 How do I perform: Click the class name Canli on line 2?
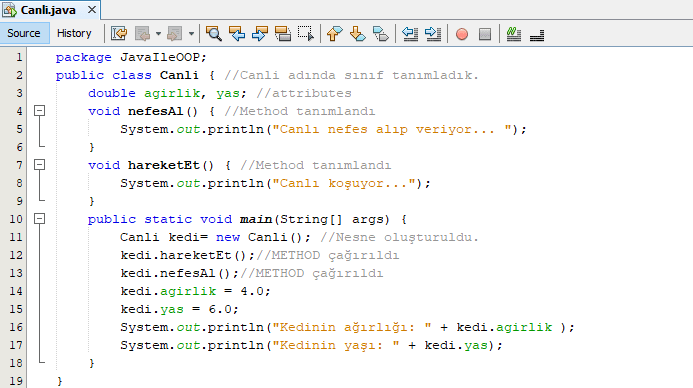179,75
